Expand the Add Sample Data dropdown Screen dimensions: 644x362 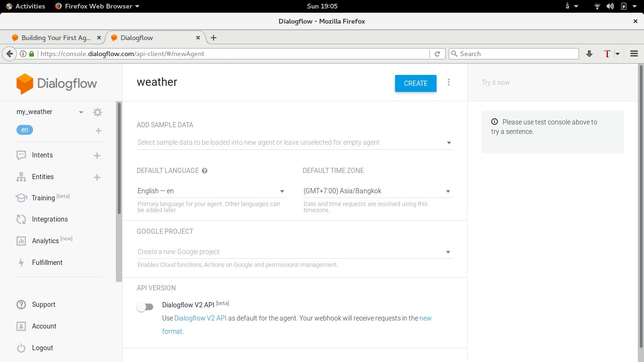tap(449, 143)
